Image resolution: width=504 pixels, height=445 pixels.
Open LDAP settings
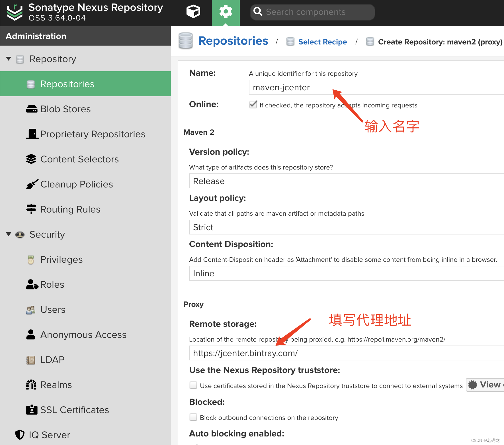(85, 360)
